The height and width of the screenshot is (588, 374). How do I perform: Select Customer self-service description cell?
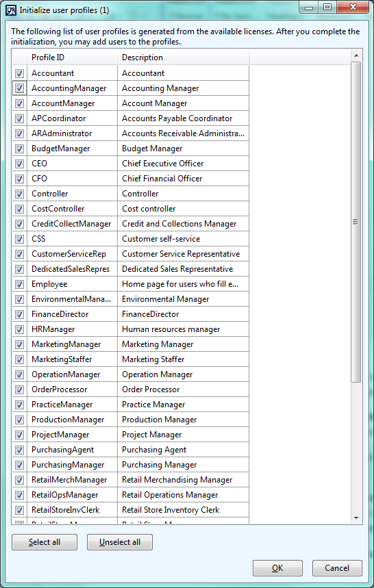click(184, 240)
